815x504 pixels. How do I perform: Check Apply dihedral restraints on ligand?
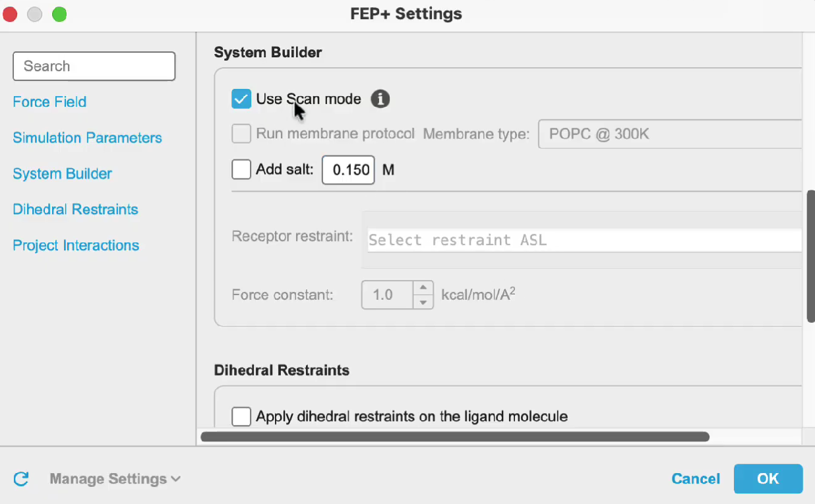click(241, 416)
